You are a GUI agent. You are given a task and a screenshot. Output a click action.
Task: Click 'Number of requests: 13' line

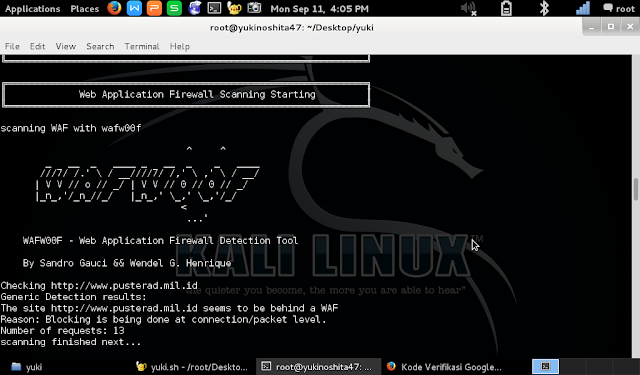click(62, 331)
